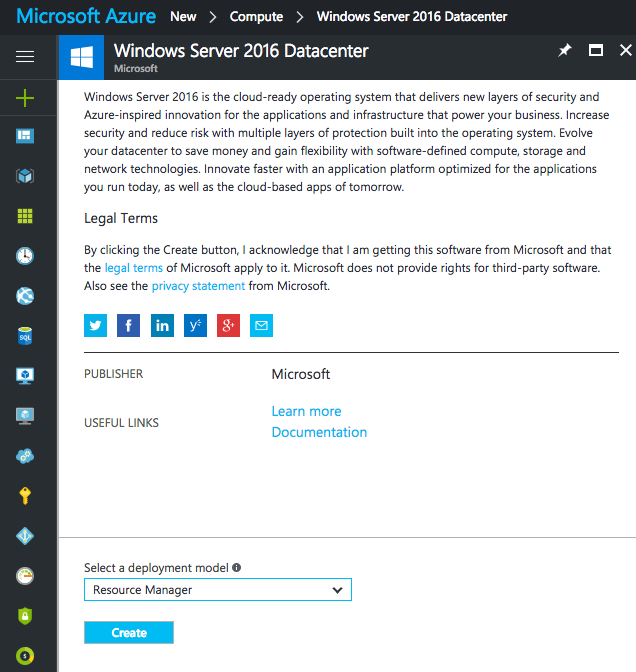Share on Yammer

[x=195, y=325]
